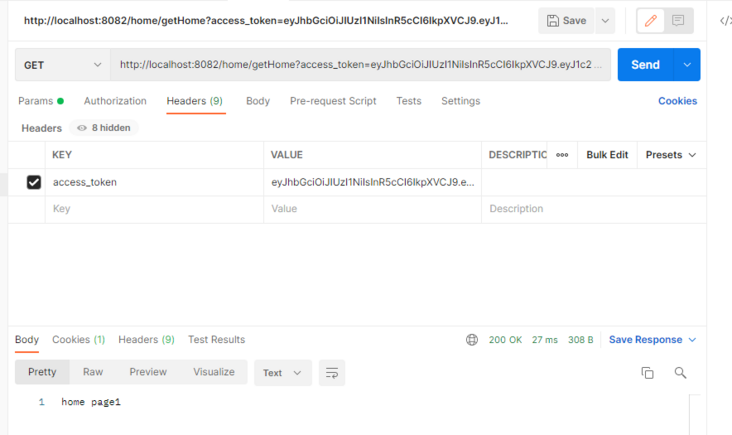Open the comments speech bubble icon
Image resolution: width=732 pixels, height=435 pixels.
pos(678,21)
